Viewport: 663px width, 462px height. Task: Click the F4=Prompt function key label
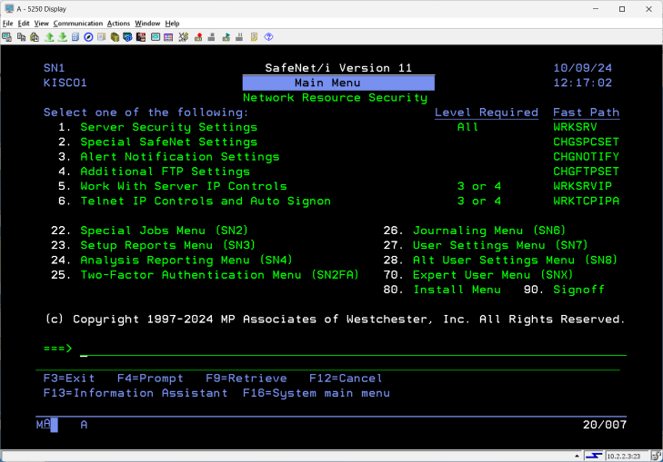pyautogui.click(x=150, y=378)
